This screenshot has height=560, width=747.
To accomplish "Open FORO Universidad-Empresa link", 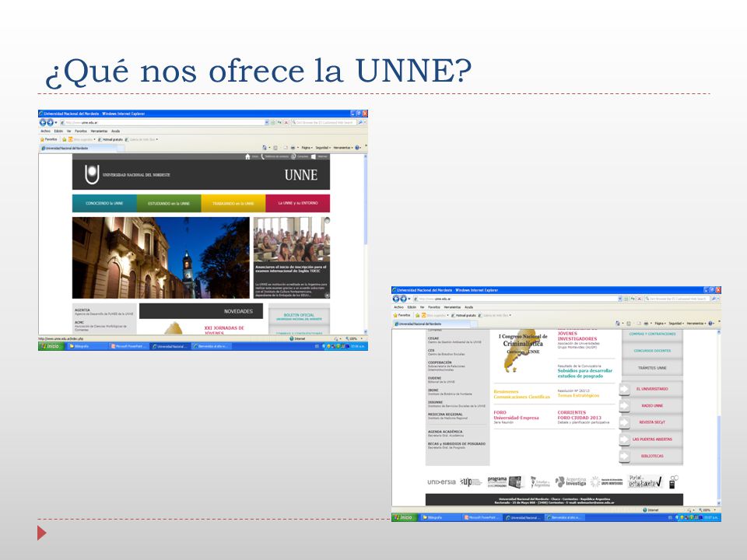I will [x=516, y=415].
